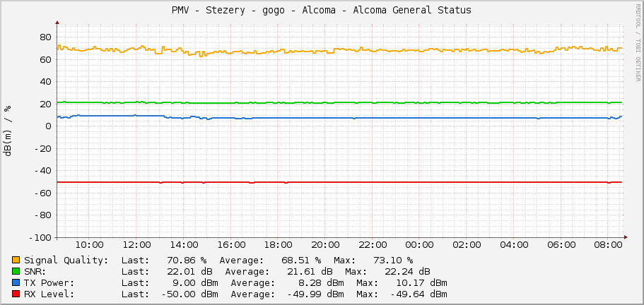Click the blue TX Power legend swatch
This screenshot has height=305, width=644.
[16, 282]
